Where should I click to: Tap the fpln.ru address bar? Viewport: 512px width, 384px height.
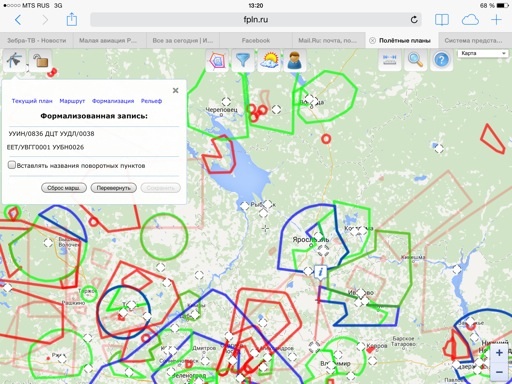coord(256,20)
